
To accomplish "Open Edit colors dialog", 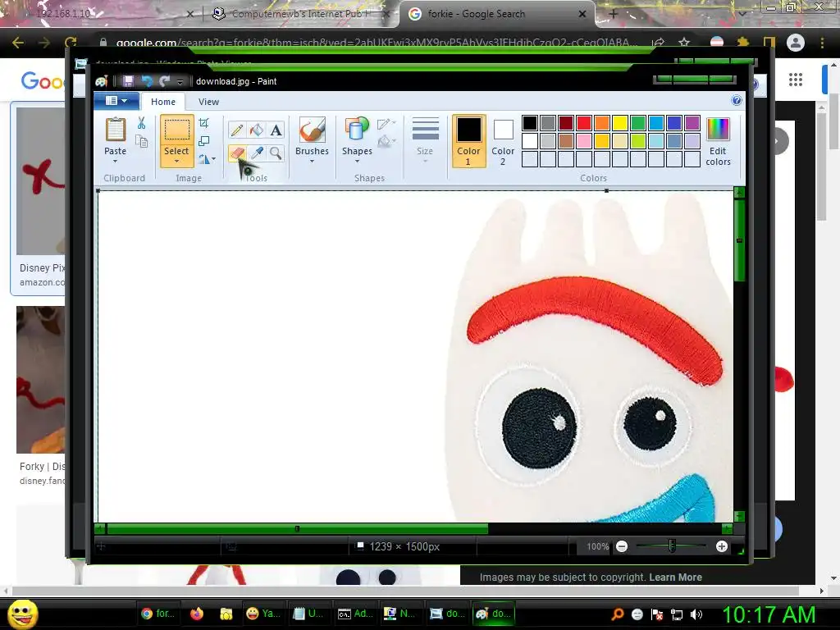I will (x=718, y=142).
